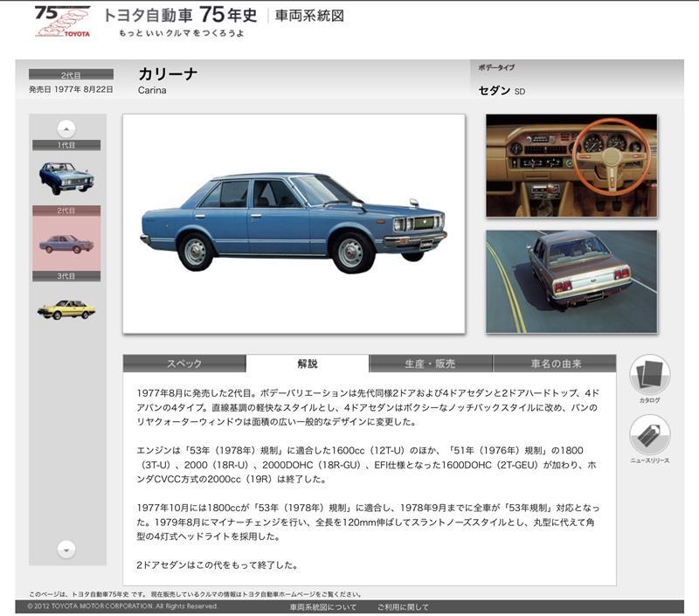Click paragraph beginning 1977年8月に発売した2代目
The image size is (699, 616).
(x=368, y=407)
